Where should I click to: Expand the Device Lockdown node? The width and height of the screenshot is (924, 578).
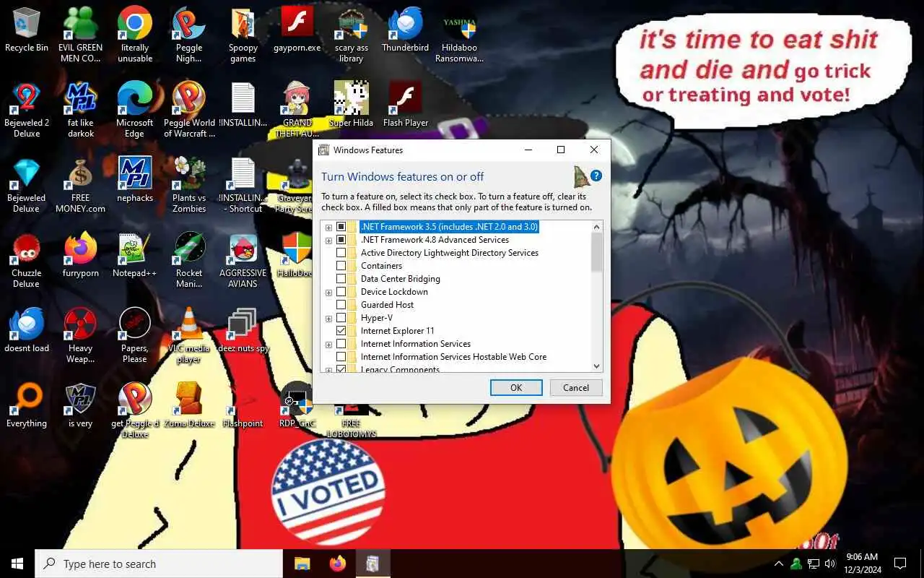click(328, 292)
